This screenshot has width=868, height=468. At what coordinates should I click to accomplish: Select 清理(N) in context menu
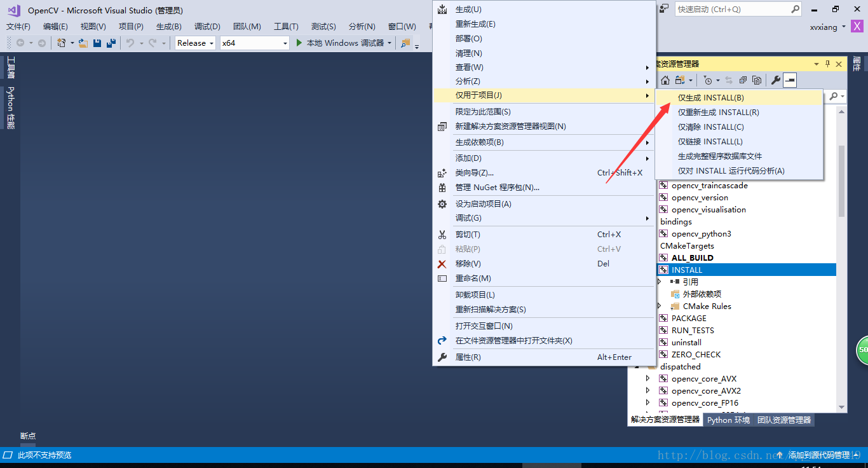click(543, 53)
